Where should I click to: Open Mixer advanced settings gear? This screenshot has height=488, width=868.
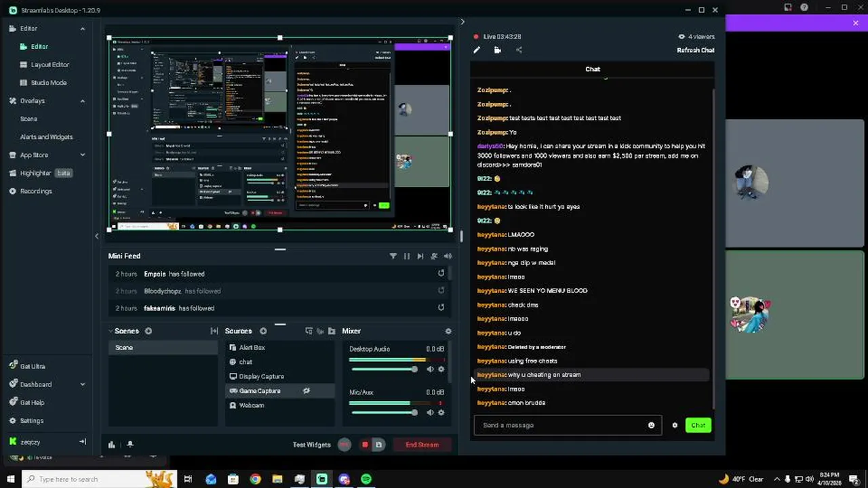click(x=448, y=331)
